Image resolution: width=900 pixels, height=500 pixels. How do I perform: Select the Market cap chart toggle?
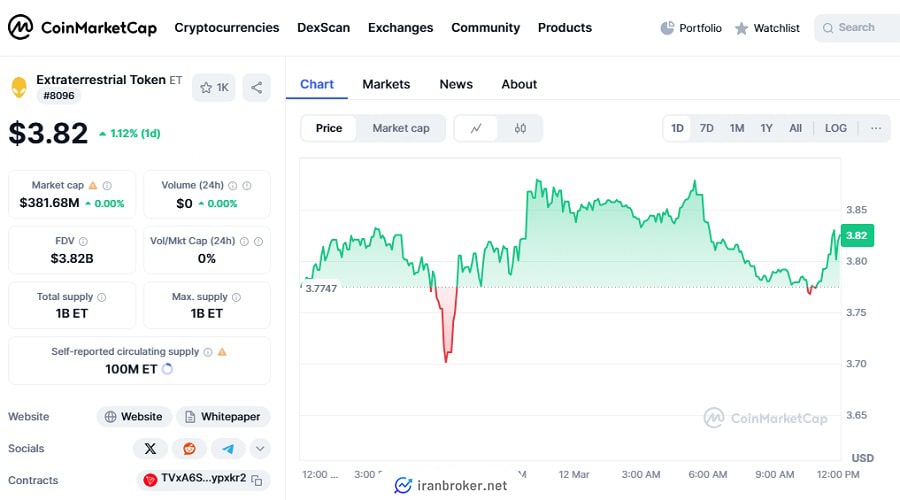[401, 128]
